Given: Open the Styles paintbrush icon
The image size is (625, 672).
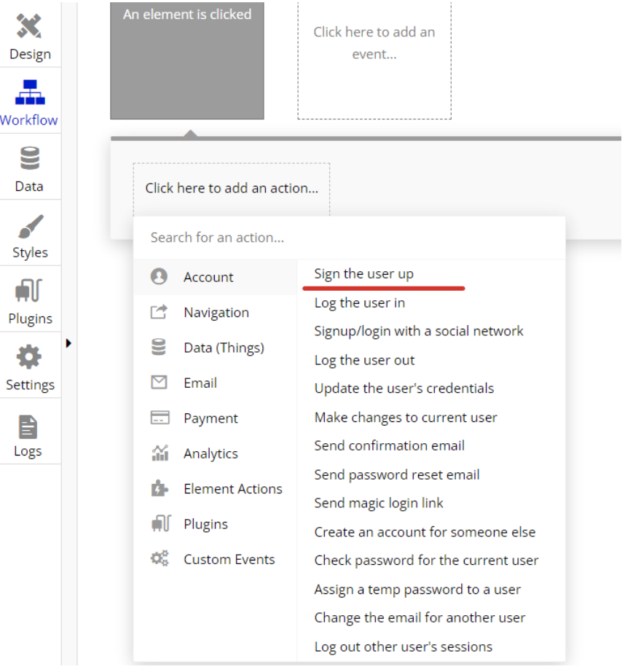Looking at the screenshot, I should click(29, 227).
